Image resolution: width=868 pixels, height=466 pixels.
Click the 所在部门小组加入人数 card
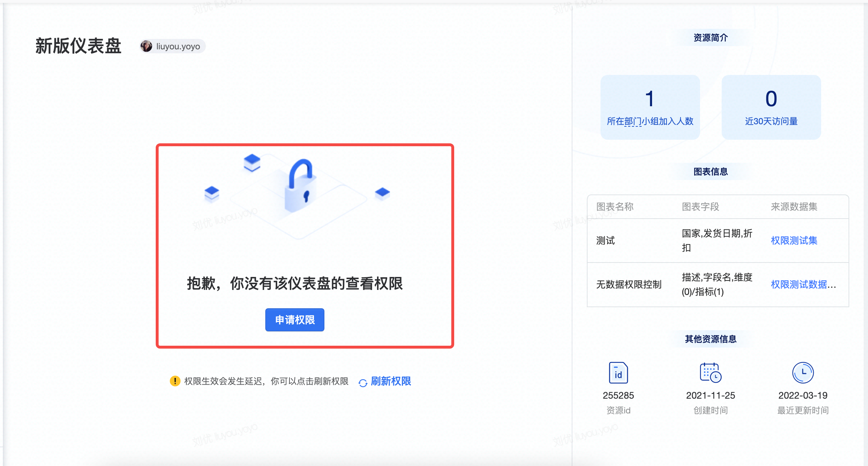point(650,107)
